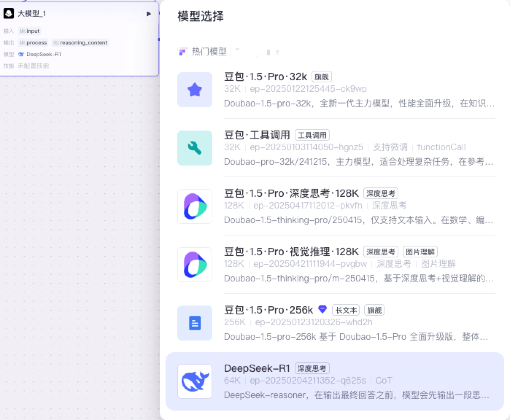Screen dimensions: 510x420
Task: Run the 大模型_1 node with play arrow
Action: 148,14
